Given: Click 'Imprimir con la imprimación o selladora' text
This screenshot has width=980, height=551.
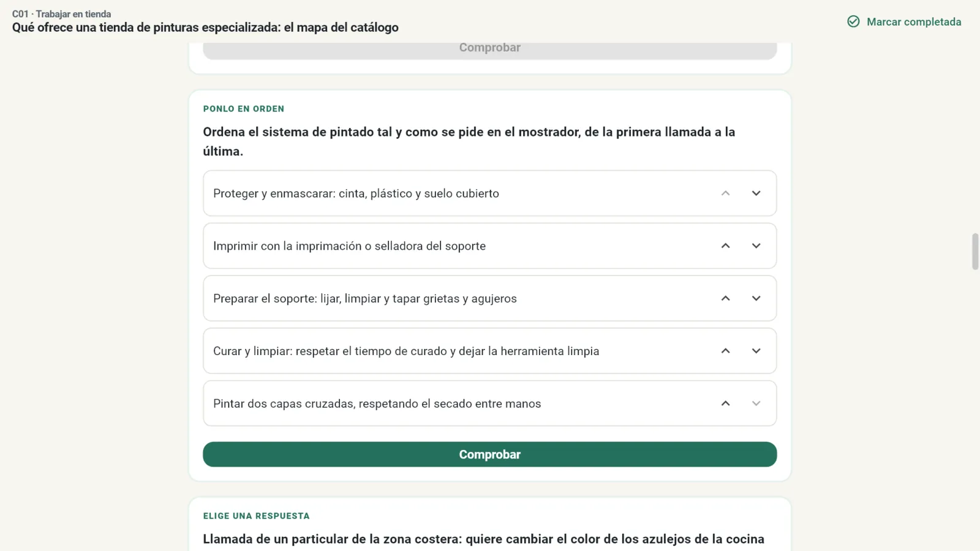Looking at the screenshot, I should pos(349,246).
